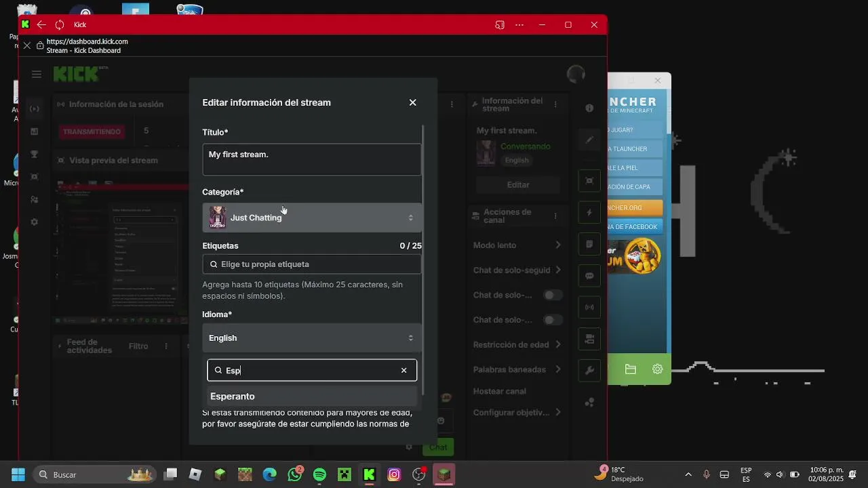Select the Esperanto language option

point(312,396)
